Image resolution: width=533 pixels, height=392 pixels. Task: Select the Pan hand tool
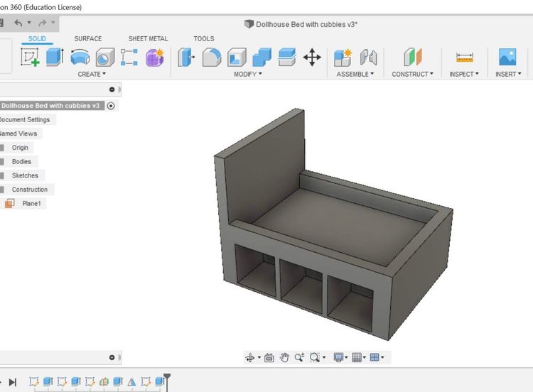coord(284,358)
